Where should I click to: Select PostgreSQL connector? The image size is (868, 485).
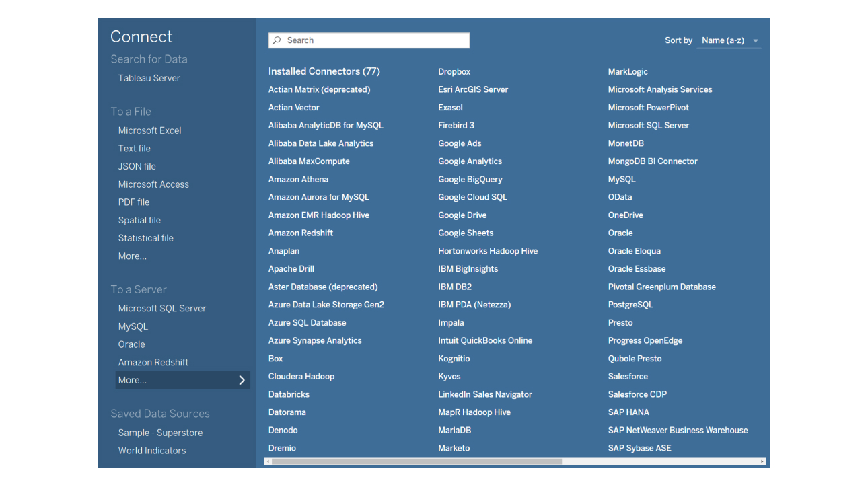click(x=630, y=305)
